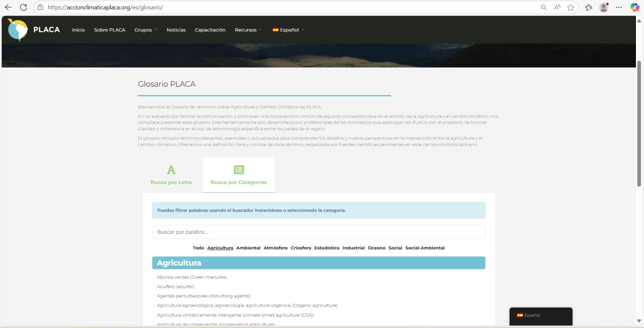Open the Noticias menu item

coord(176,30)
